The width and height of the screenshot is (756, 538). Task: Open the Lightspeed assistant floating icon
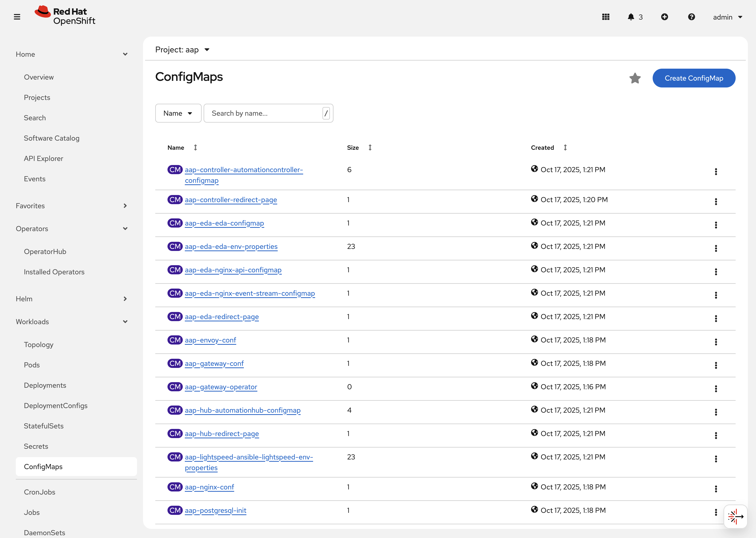pos(735,516)
